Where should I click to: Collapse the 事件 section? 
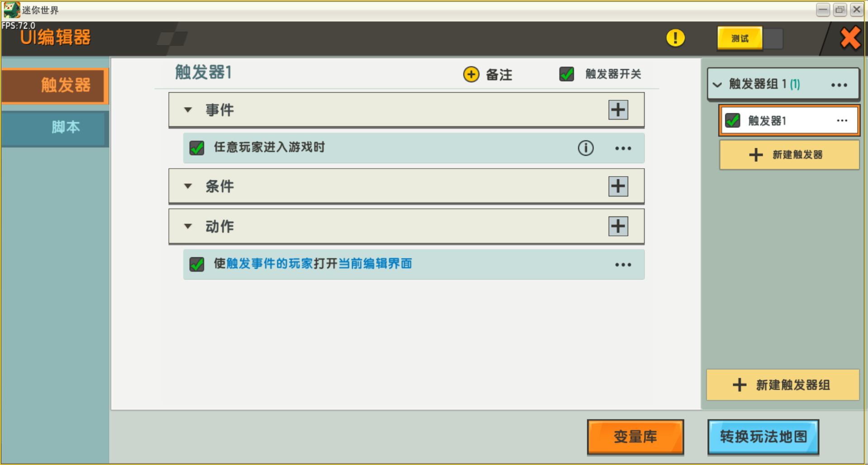188,110
